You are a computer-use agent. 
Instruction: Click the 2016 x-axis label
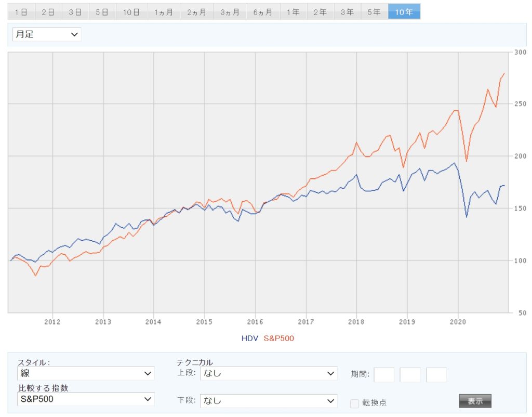[255, 321]
